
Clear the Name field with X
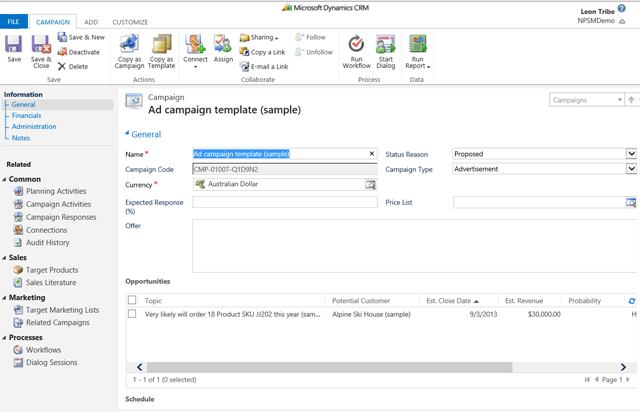tap(371, 154)
